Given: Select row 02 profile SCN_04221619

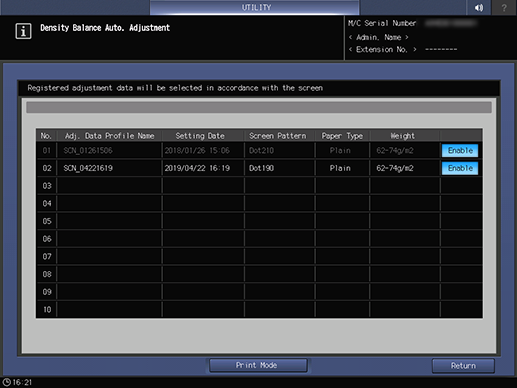Looking at the screenshot, I should pos(259,168).
